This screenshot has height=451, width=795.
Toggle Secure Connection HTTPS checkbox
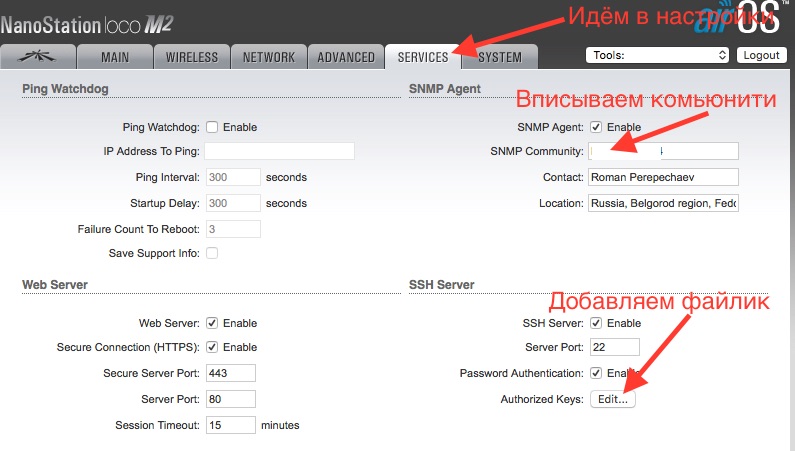click(211, 347)
